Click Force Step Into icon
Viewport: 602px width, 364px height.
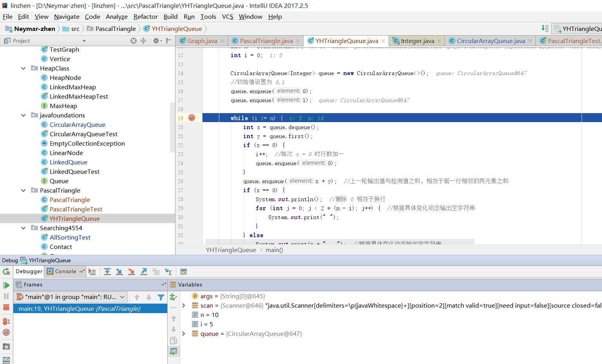(131, 272)
